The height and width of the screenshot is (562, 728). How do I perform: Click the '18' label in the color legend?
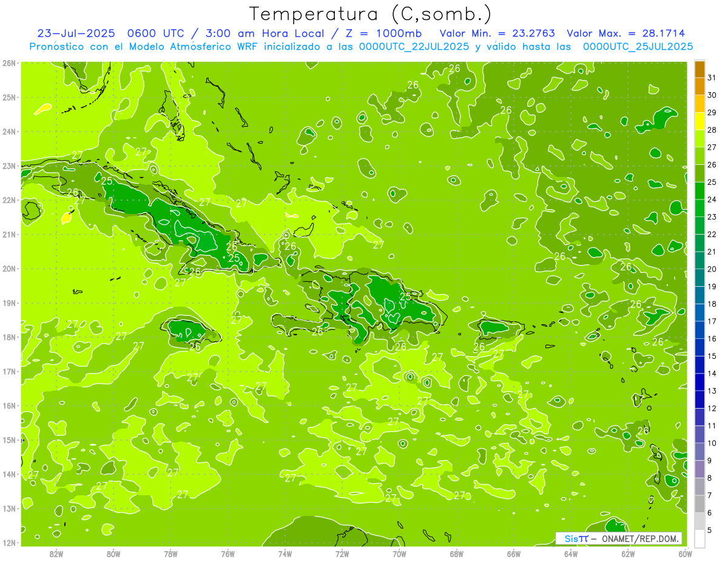click(x=712, y=304)
